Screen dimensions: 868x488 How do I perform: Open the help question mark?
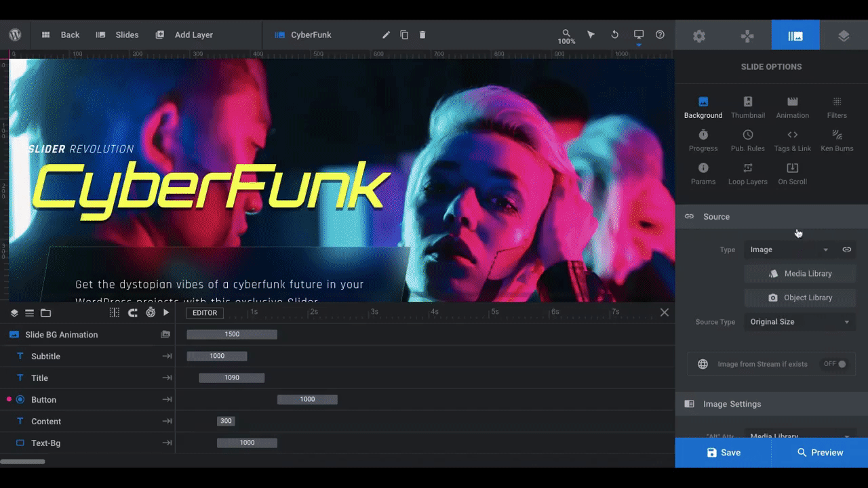660,35
